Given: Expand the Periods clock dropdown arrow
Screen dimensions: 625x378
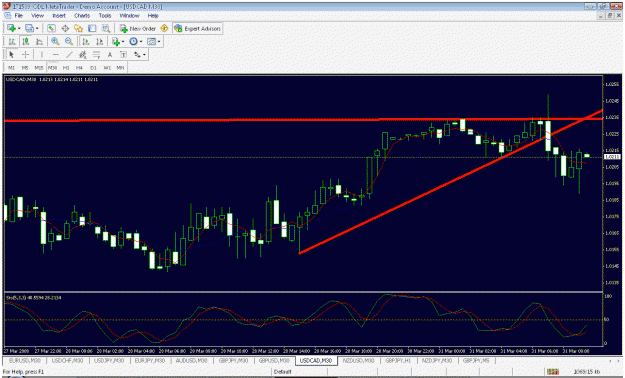Looking at the screenshot, I should tap(141, 41).
